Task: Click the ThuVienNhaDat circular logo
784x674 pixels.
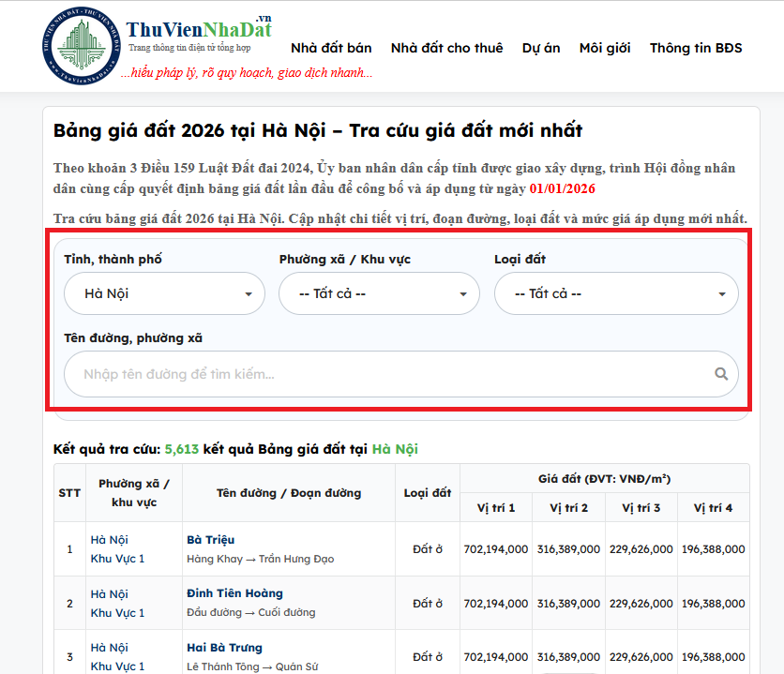Action: pos(82,46)
